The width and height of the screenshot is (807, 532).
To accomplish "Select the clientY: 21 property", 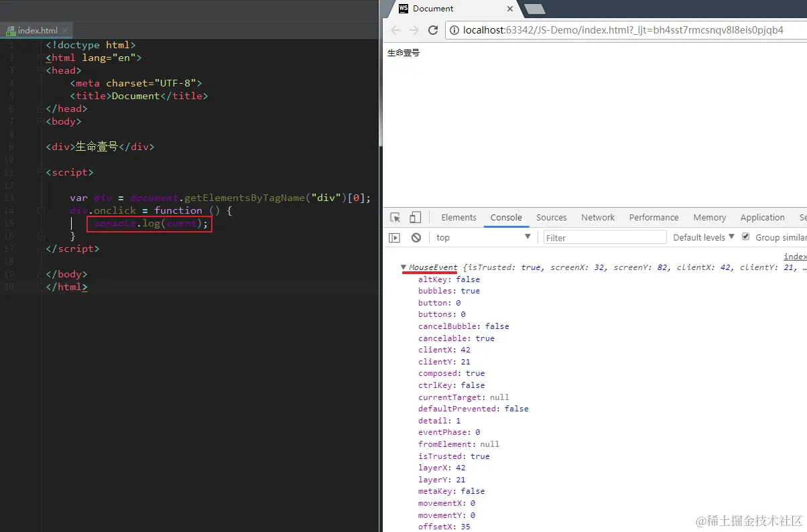I will (x=444, y=362).
